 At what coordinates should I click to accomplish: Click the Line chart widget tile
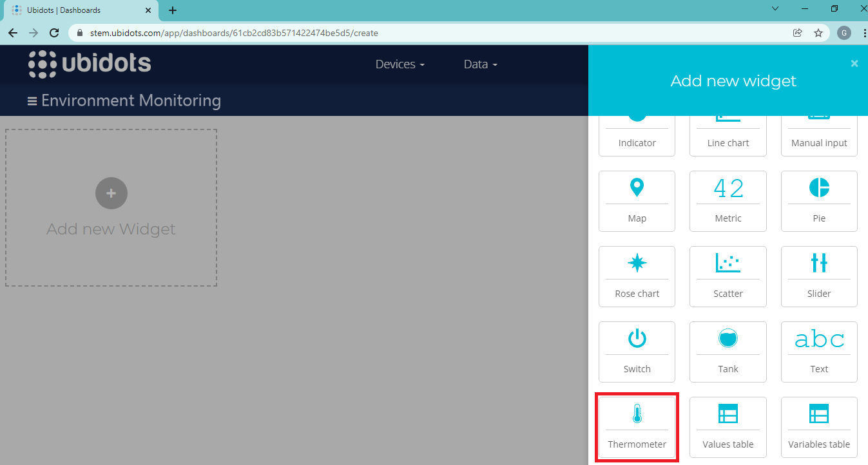pos(728,135)
